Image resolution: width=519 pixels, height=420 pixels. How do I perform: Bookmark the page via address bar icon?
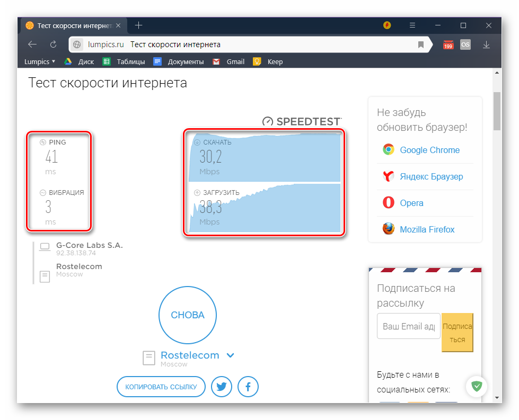coord(421,44)
